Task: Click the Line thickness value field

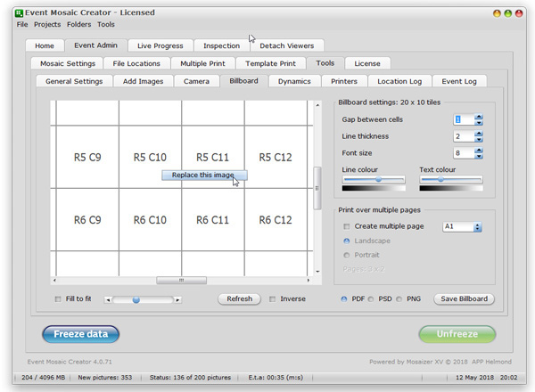Action: (464, 136)
